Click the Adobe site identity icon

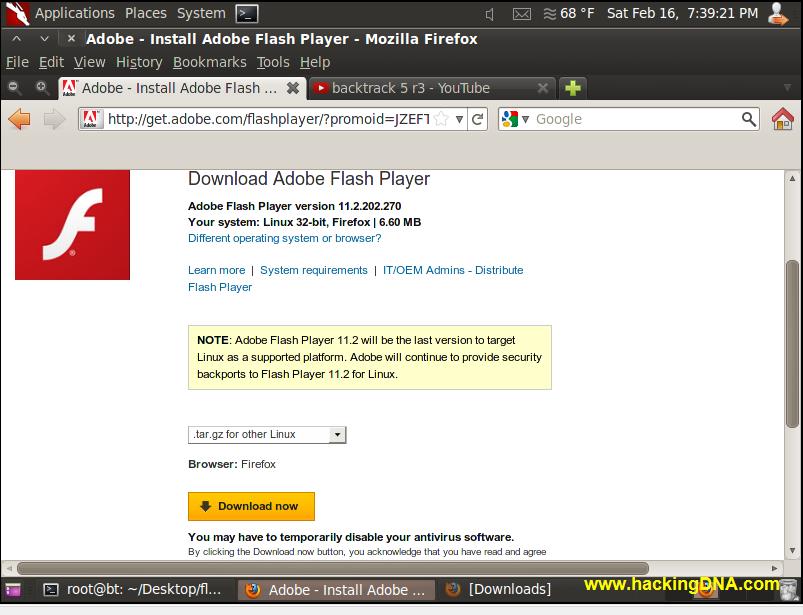pyautogui.click(x=91, y=119)
